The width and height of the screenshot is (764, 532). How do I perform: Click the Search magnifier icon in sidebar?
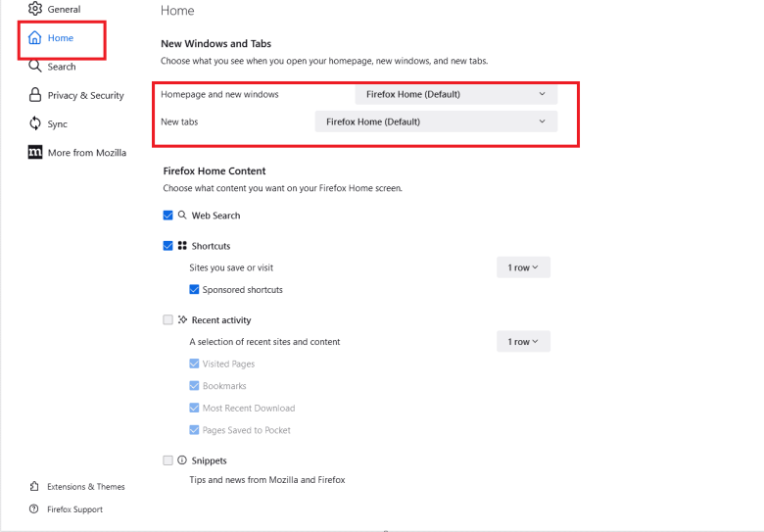pyautogui.click(x=34, y=67)
